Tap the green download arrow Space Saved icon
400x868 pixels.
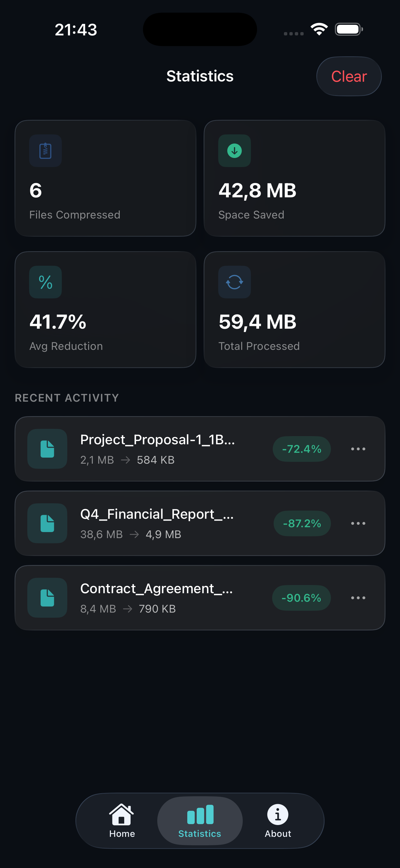pyautogui.click(x=235, y=151)
